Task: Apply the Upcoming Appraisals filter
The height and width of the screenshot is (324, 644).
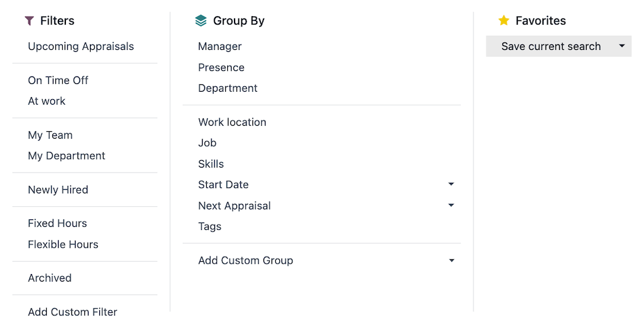Action: pos(81,47)
